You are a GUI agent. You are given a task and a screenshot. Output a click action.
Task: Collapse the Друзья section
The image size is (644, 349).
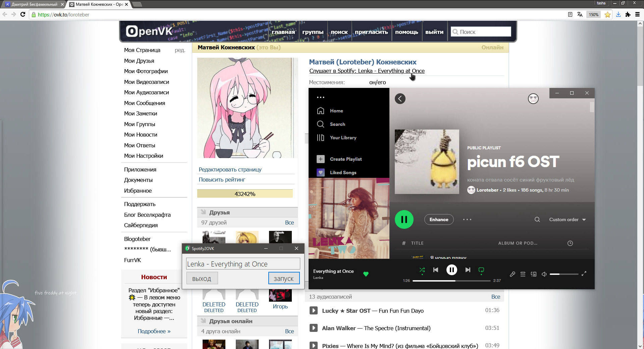click(x=203, y=212)
